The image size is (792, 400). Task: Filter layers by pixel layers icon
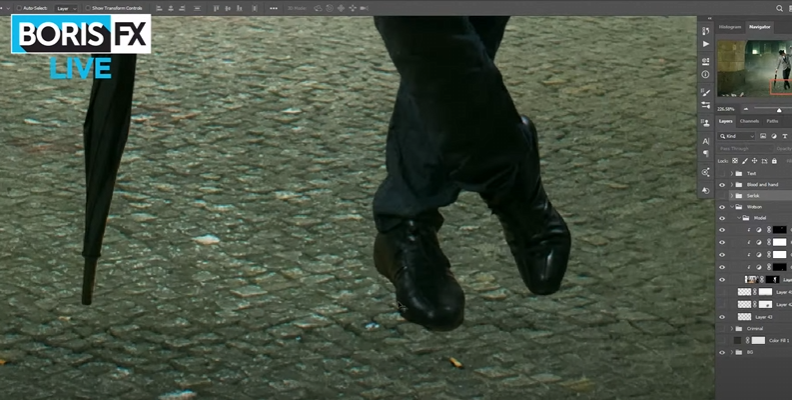point(763,136)
